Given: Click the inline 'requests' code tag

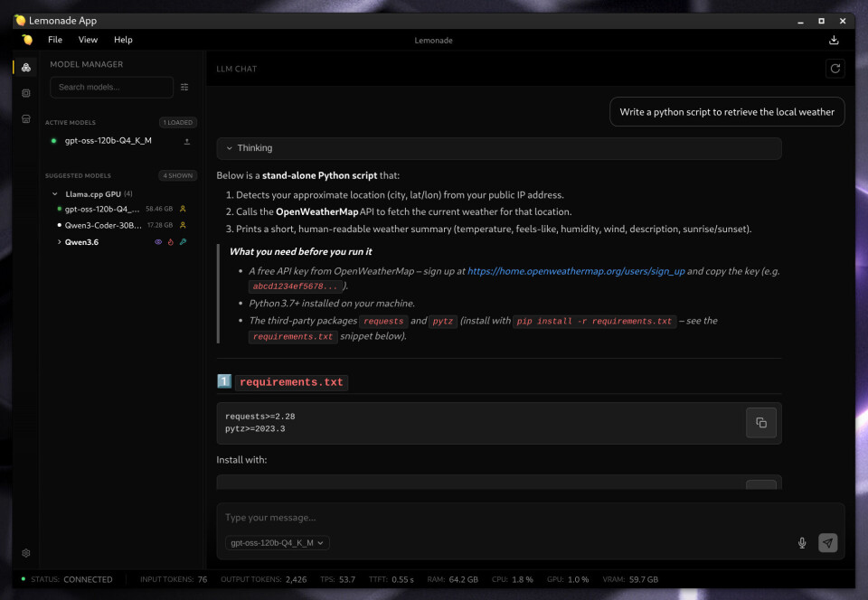Looking at the screenshot, I should pos(383,322).
